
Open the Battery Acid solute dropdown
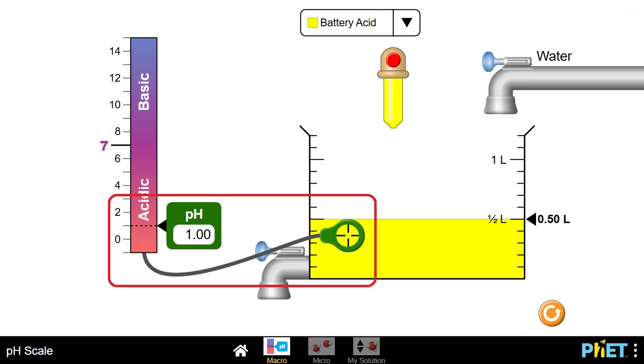coord(360,23)
